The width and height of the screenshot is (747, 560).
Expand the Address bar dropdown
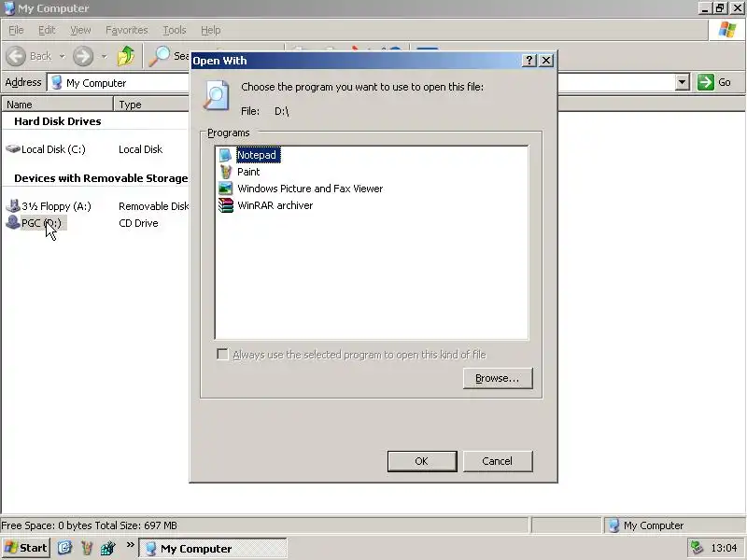pyautogui.click(x=683, y=82)
